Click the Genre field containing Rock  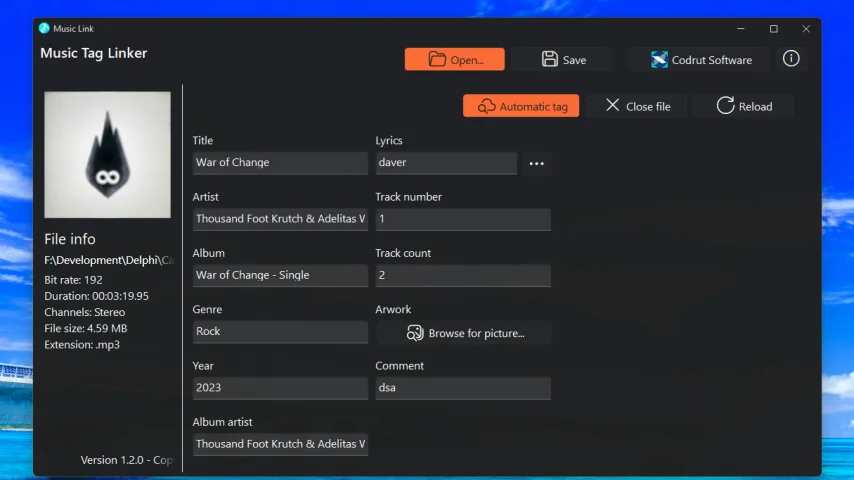[280, 331]
